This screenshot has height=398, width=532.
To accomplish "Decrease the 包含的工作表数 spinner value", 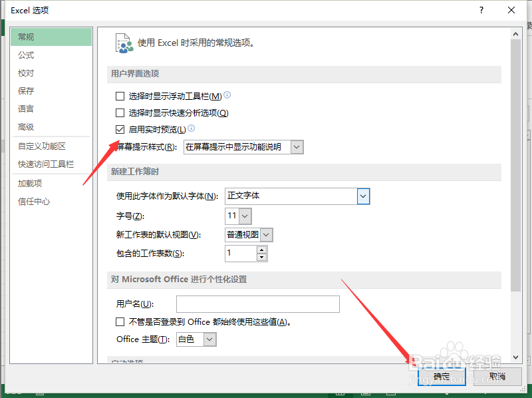I will 261,258.
